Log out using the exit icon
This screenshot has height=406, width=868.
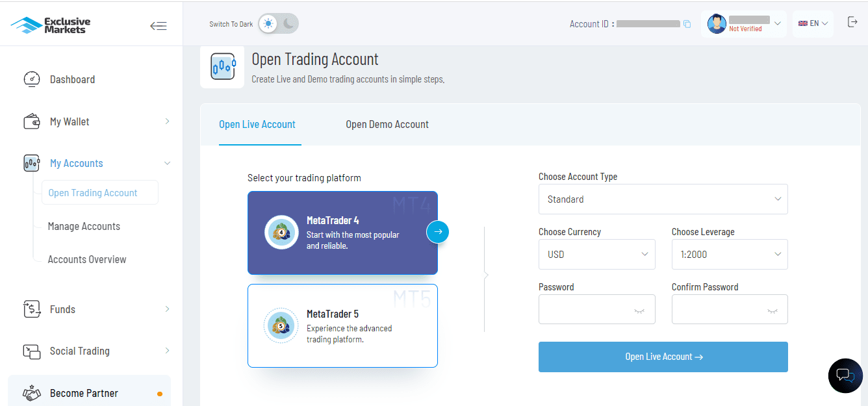point(853,22)
